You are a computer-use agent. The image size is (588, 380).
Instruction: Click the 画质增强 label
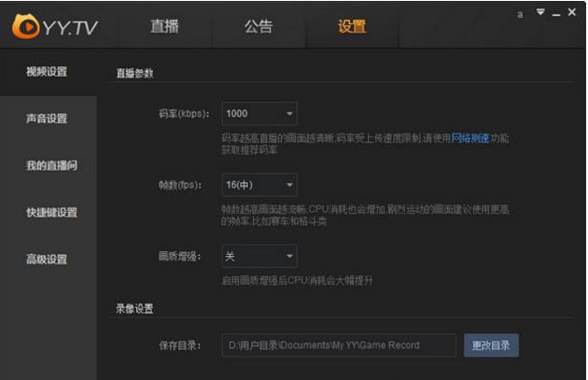[179, 256]
